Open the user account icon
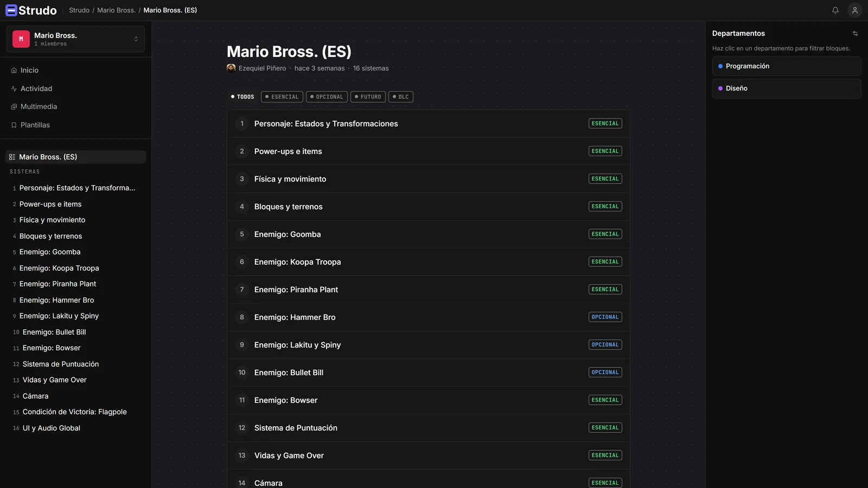This screenshot has width=868, height=488. [x=855, y=10]
